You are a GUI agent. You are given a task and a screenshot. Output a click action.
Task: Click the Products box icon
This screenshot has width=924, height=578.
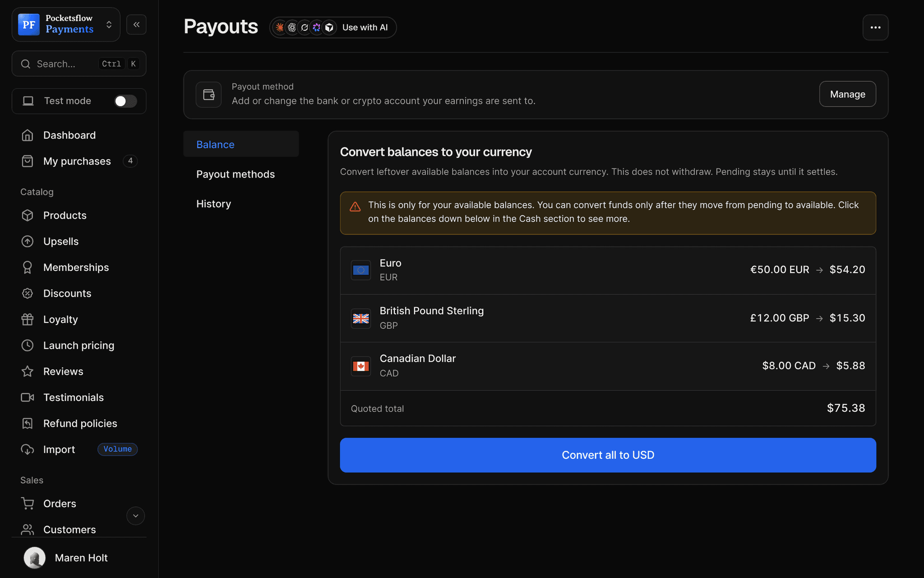28,215
